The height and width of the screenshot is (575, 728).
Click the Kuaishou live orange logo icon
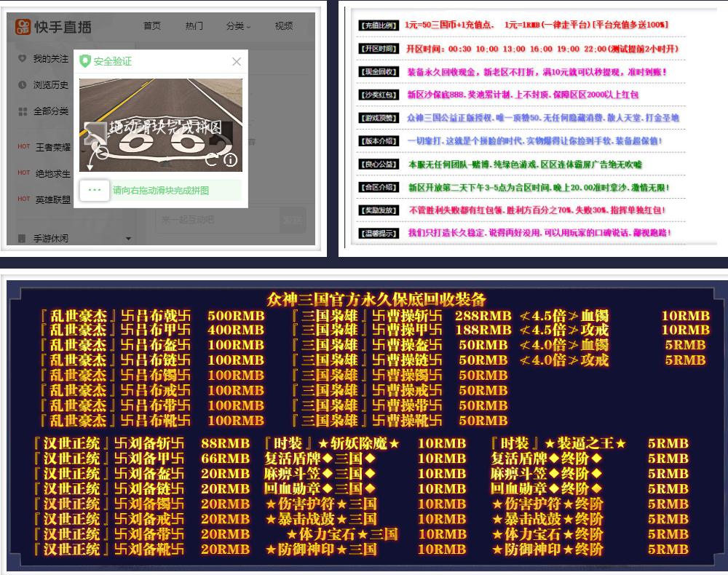pyautogui.click(x=23, y=26)
